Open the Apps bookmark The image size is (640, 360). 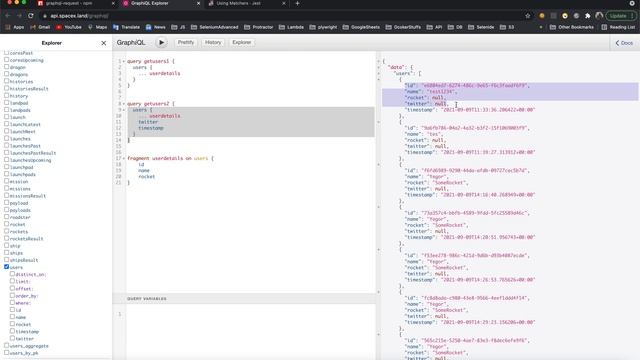pyautogui.click(x=15, y=27)
